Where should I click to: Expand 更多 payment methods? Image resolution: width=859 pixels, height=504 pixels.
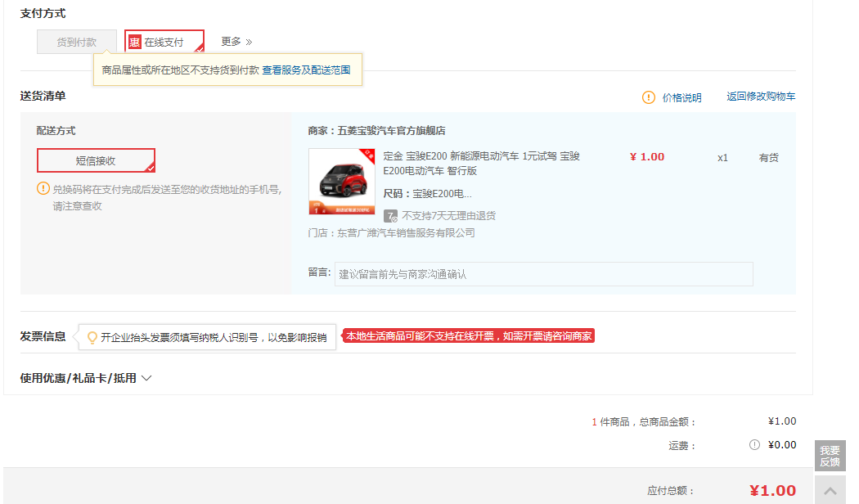(x=236, y=42)
